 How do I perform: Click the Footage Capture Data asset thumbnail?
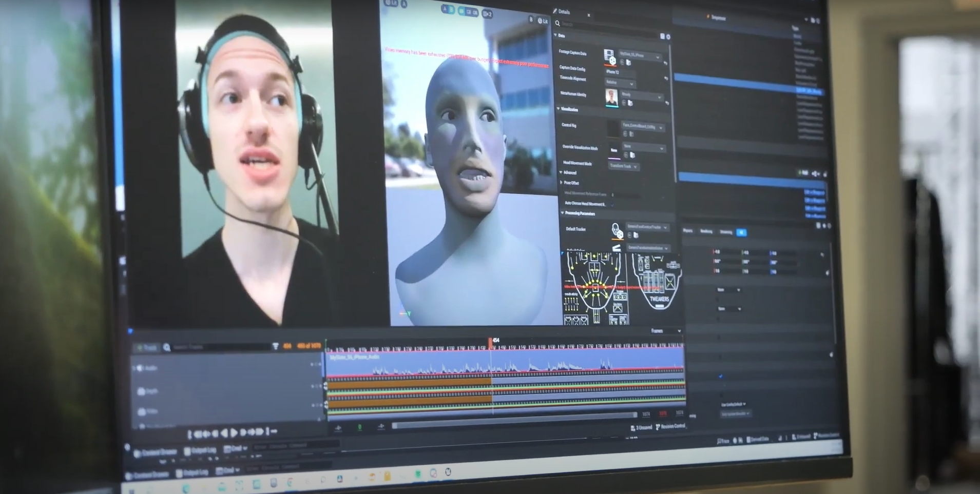[x=609, y=56]
